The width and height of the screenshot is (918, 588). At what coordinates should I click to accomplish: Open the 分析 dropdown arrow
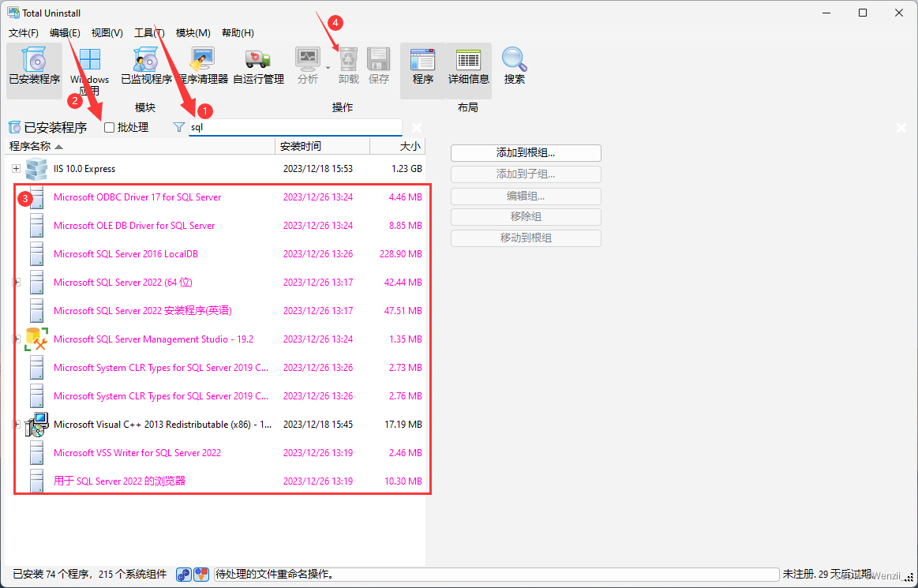328,68
